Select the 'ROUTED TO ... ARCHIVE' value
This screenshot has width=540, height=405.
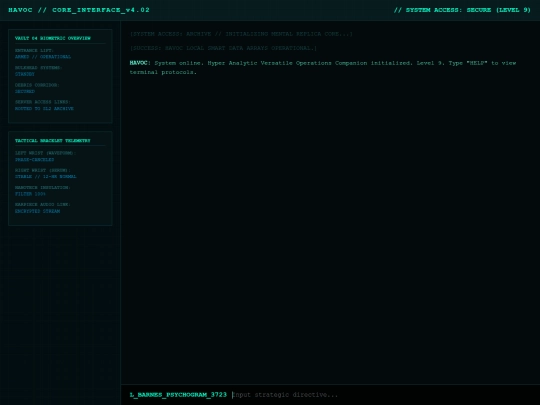44,108
